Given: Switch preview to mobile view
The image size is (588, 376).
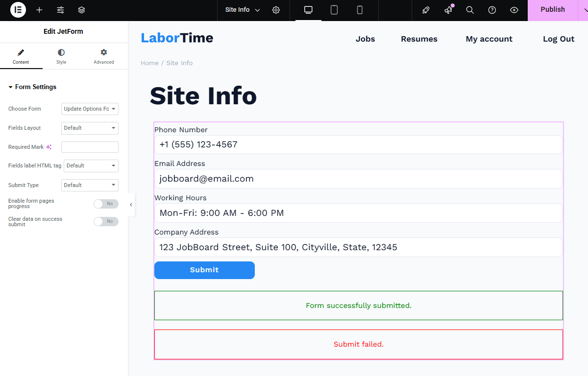Looking at the screenshot, I should pos(360,10).
